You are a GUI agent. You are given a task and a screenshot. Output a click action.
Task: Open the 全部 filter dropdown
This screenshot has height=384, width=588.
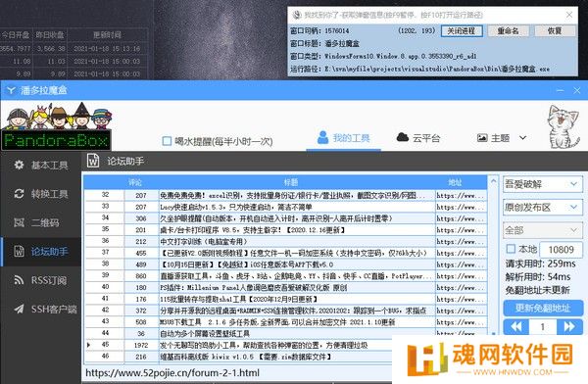click(x=542, y=230)
